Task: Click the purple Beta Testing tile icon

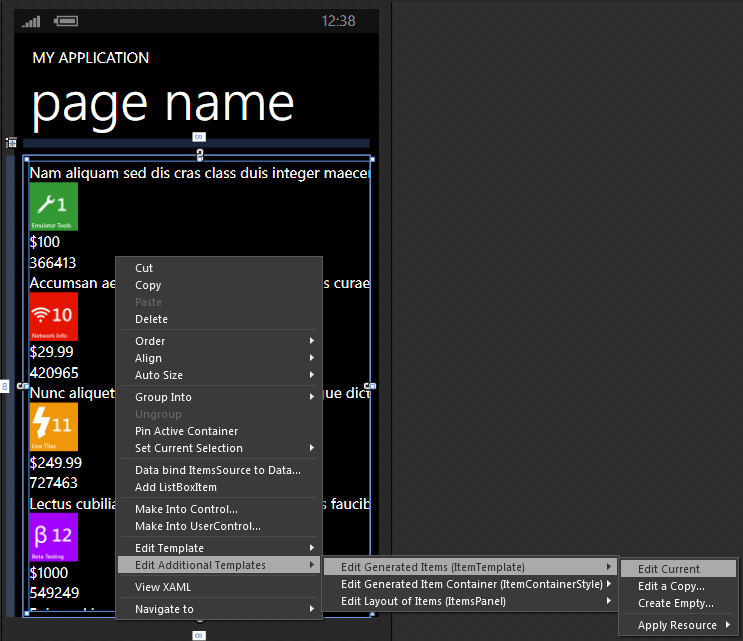Action: (53, 537)
